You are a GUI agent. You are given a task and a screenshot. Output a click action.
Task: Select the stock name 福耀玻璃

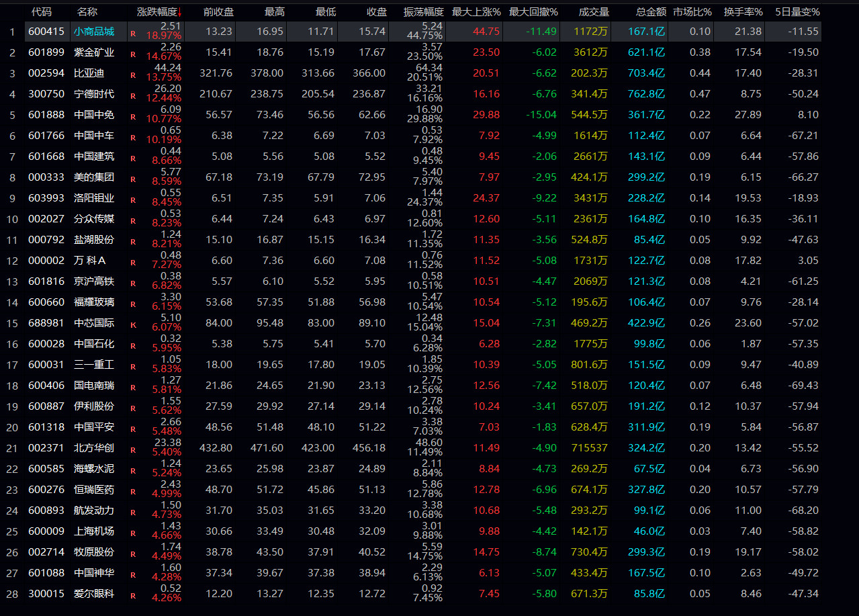point(94,302)
